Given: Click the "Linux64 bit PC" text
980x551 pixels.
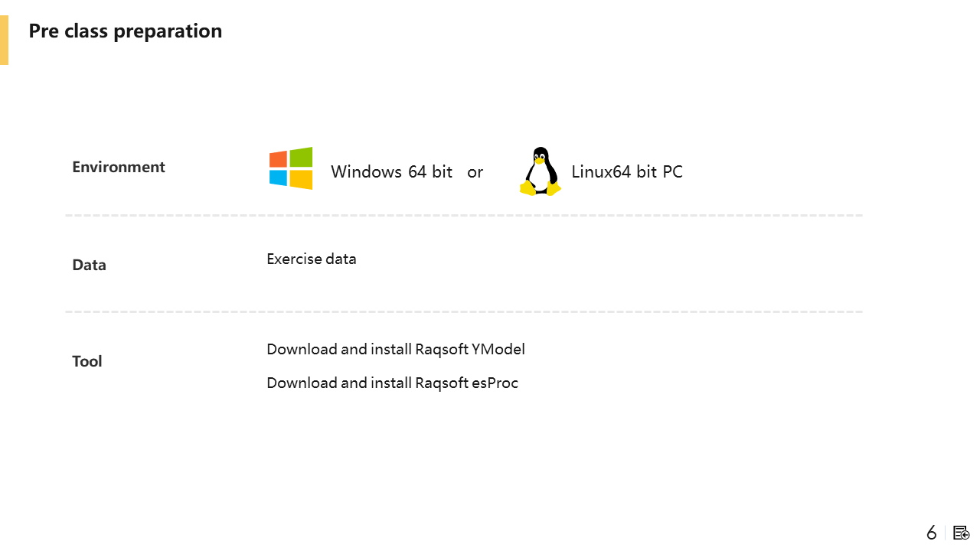Looking at the screenshot, I should (627, 171).
